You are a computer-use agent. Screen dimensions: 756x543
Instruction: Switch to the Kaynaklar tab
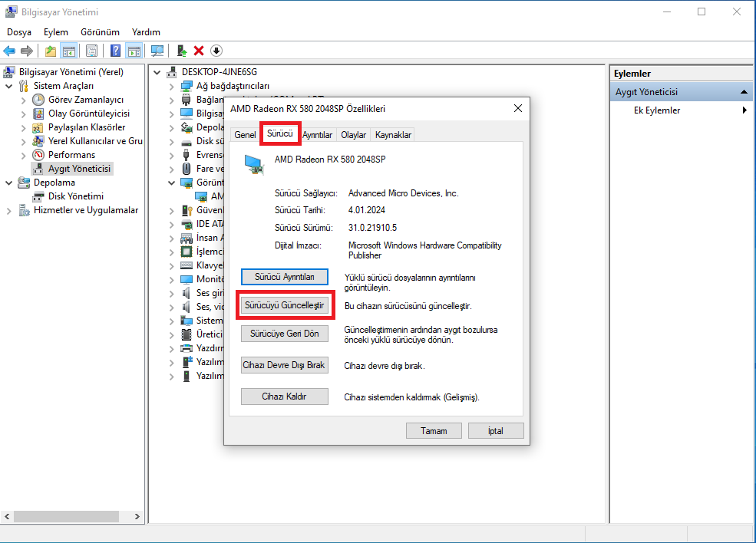[x=393, y=135]
